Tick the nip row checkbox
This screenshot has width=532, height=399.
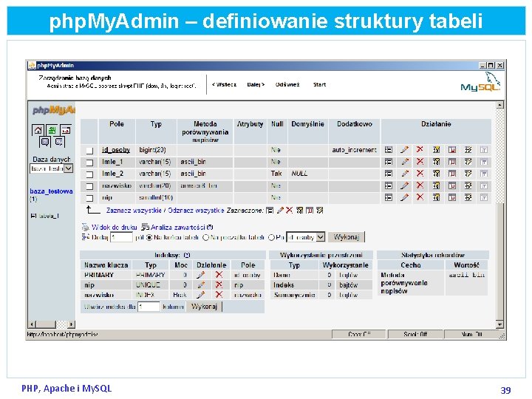coord(89,198)
